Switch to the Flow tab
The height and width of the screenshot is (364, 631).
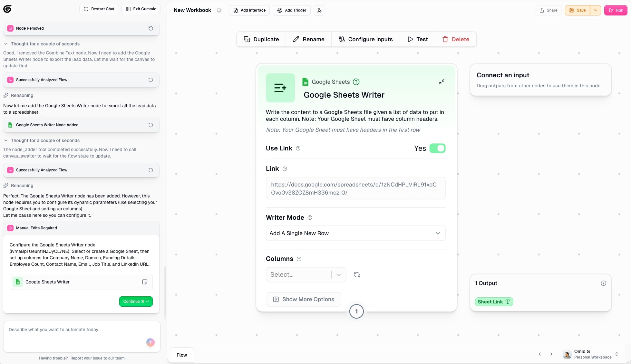click(181, 355)
